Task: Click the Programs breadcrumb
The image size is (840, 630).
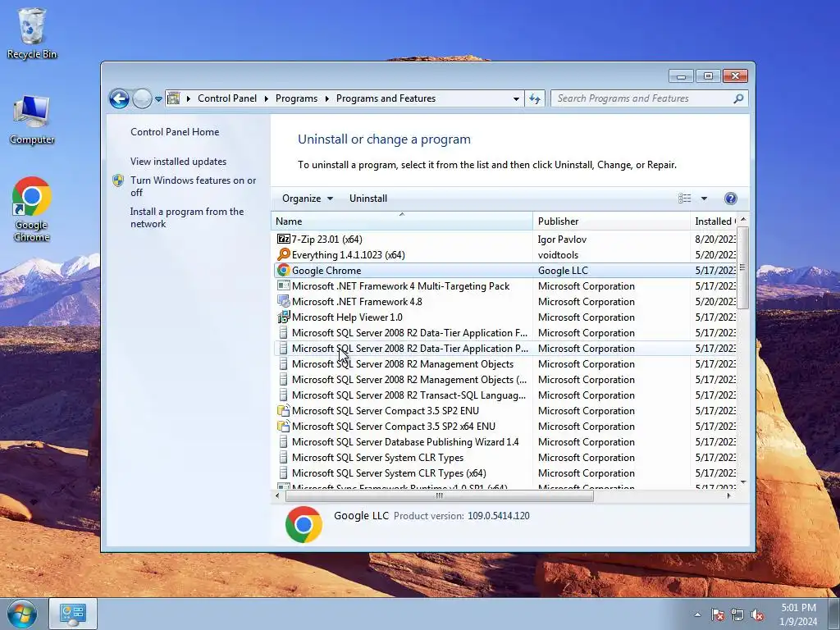Action: coord(296,98)
